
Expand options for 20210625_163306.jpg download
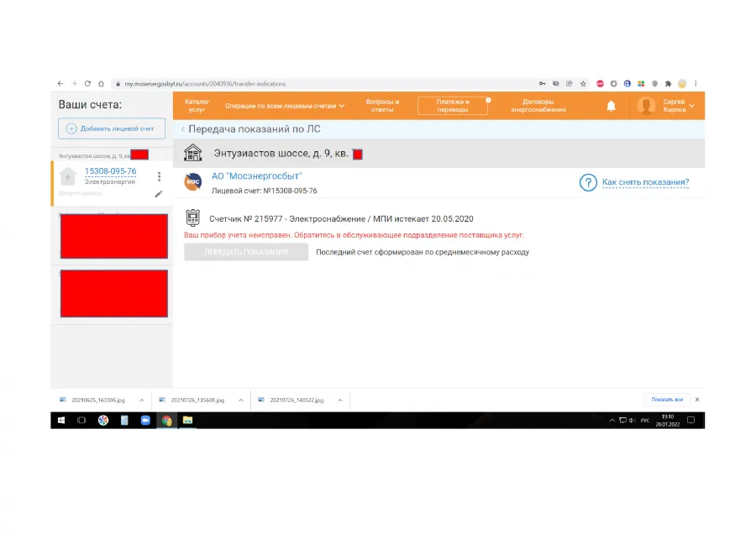[142, 400]
